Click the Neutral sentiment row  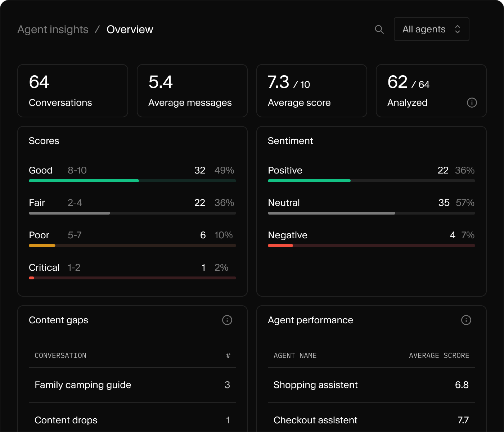(372, 206)
